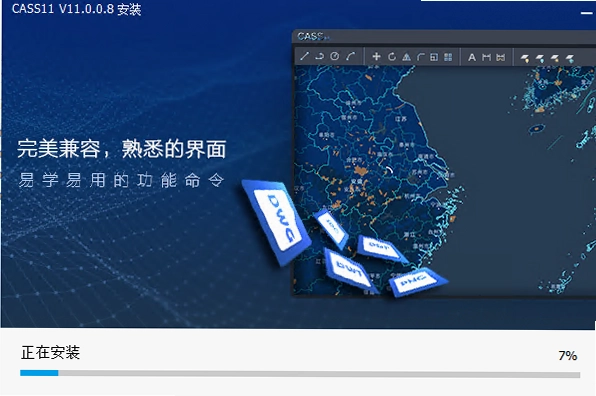Image resolution: width=596 pixels, height=396 pixels.
Task: Select the Line drawing tool icon
Action: pos(304,56)
